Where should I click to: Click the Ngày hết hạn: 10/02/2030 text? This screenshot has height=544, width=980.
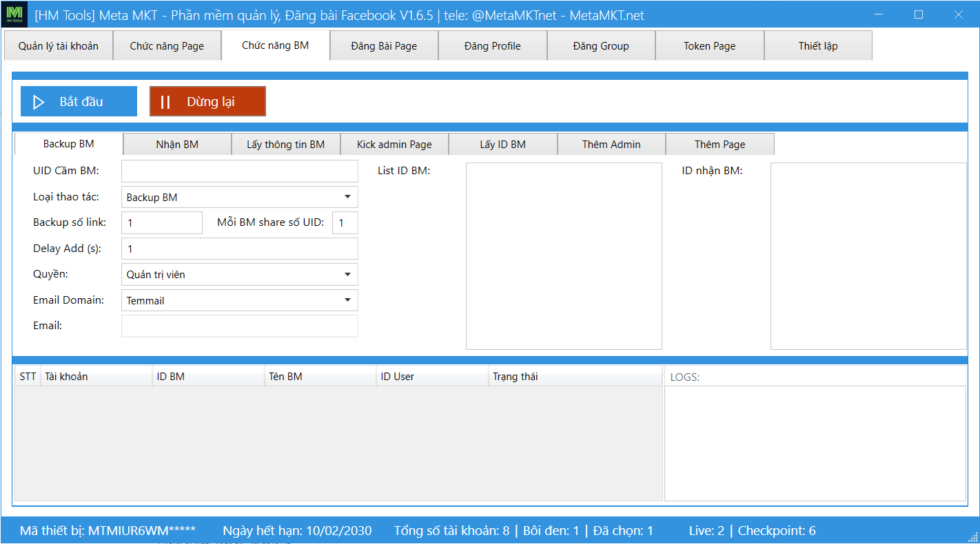click(x=297, y=530)
